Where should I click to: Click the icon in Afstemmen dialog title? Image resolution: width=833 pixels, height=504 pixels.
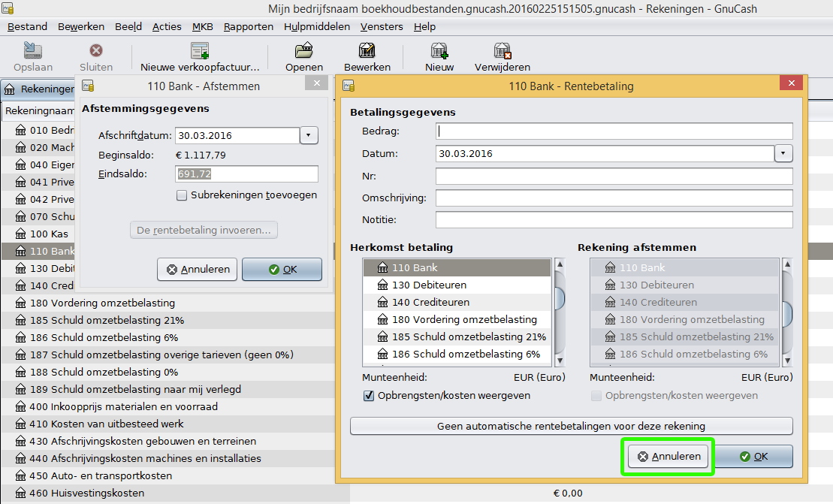pyautogui.click(x=88, y=86)
